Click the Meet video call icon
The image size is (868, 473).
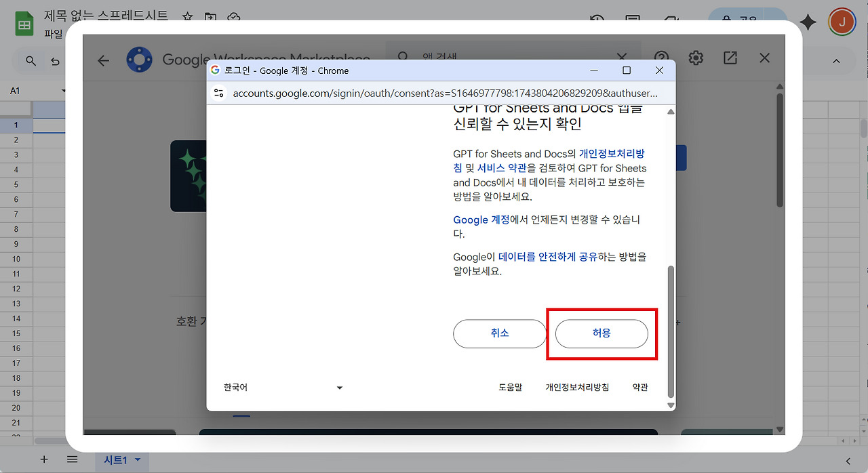pyautogui.click(x=671, y=20)
